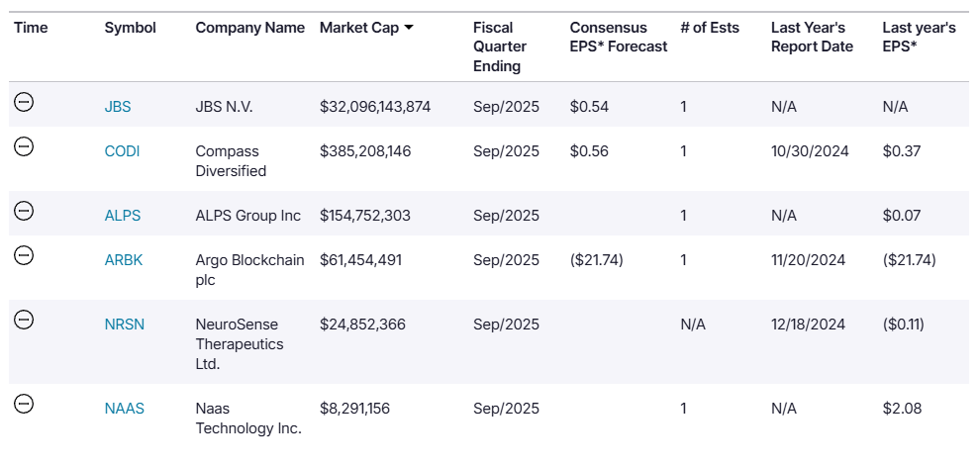Click the Symbol column header
Image resolution: width=980 pixels, height=466 pixels.
[130, 28]
